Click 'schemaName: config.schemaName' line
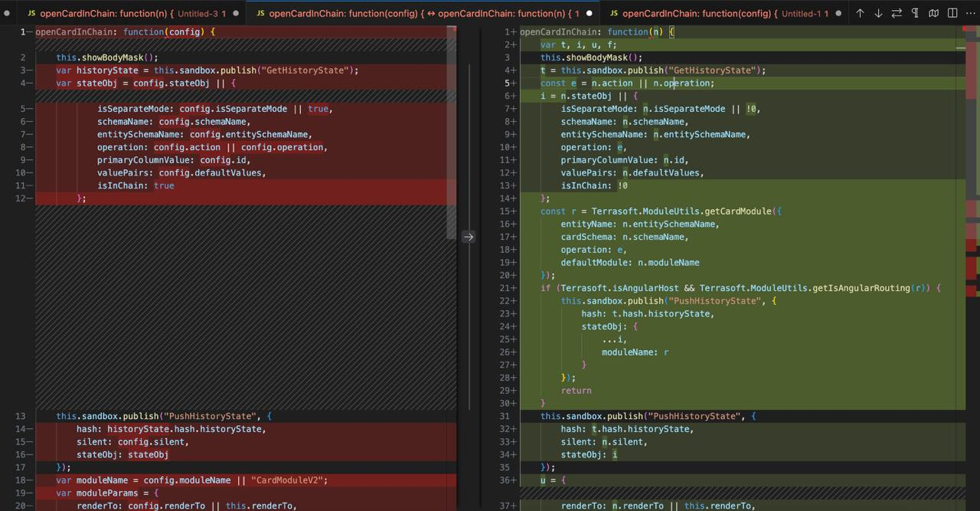The image size is (980, 511). pyautogui.click(x=174, y=121)
